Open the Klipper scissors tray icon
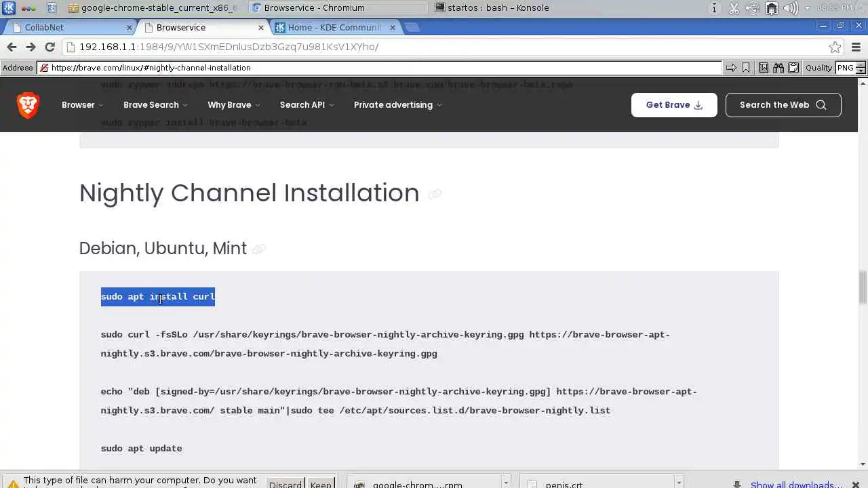Viewport: 868px width, 488px height. [x=734, y=8]
